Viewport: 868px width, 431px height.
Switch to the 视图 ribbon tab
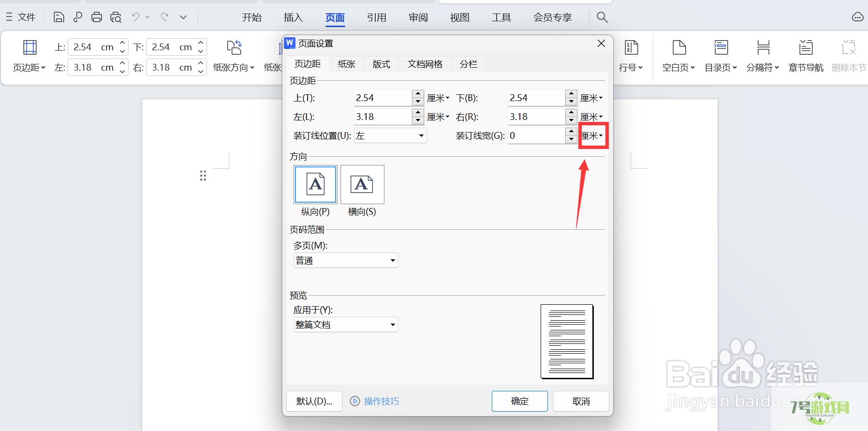click(460, 17)
